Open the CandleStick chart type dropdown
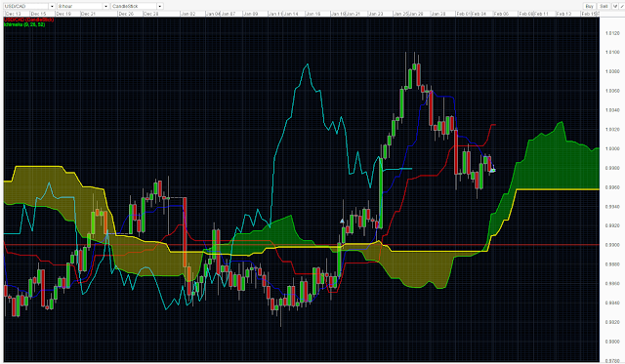 coord(137,6)
